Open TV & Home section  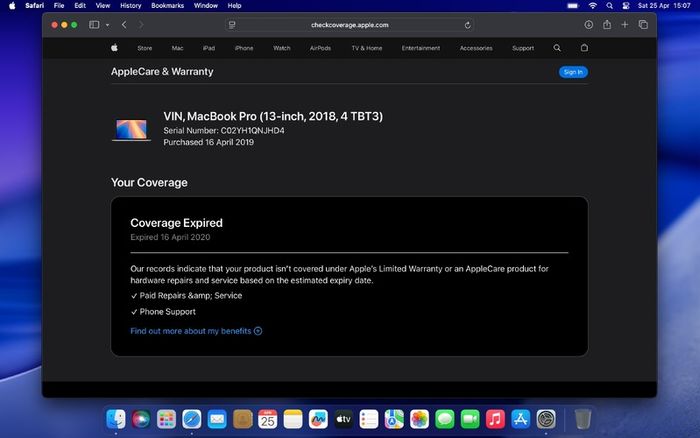[x=367, y=48]
